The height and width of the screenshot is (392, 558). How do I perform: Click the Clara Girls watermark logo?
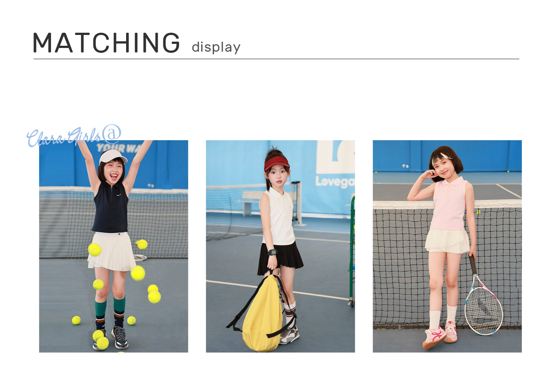click(x=74, y=136)
